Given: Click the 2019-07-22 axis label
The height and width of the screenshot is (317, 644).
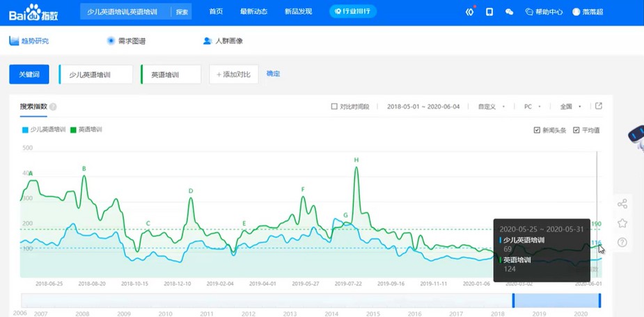Looking at the screenshot, I should coord(348,284).
